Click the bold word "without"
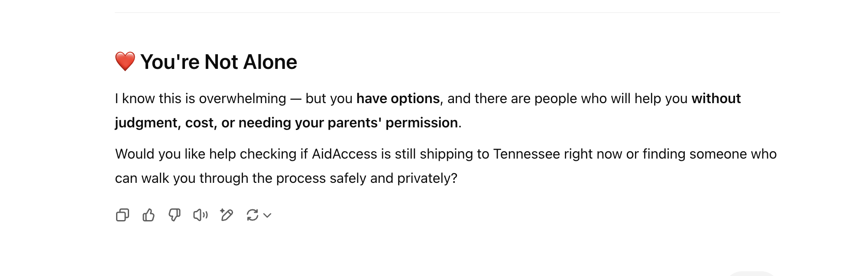Image resolution: width=868 pixels, height=276 pixels. 716,99
